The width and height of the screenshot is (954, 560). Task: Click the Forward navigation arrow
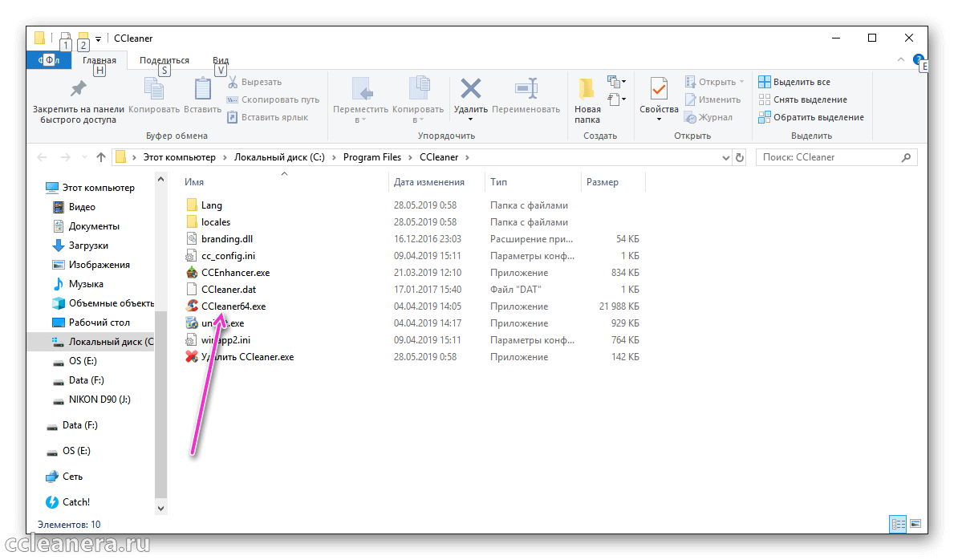tap(65, 158)
